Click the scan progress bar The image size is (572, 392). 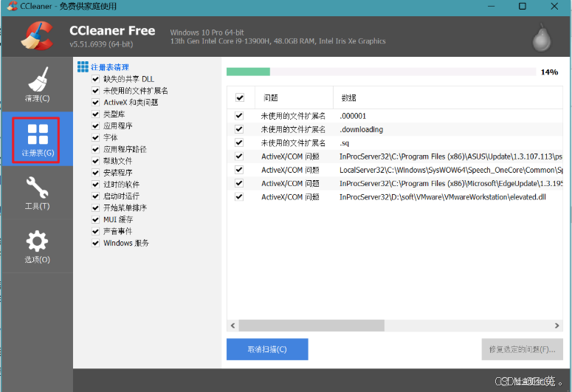[x=382, y=72]
